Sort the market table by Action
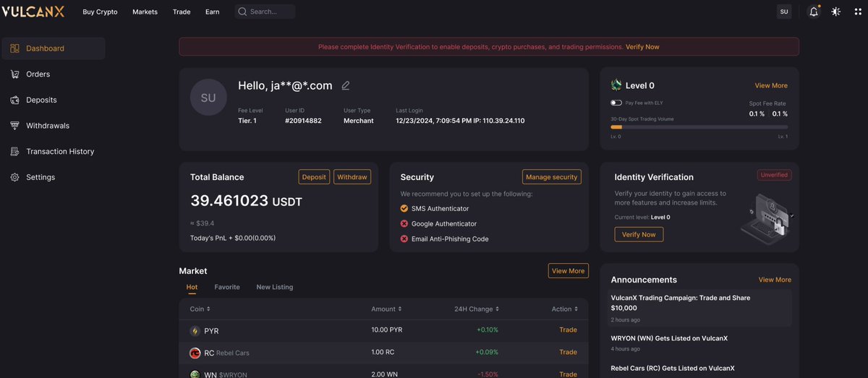 (564, 309)
